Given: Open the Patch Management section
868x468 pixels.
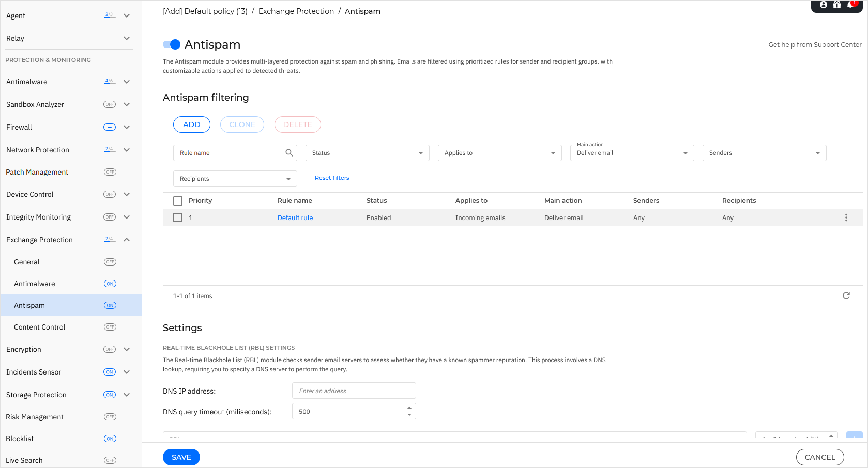Looking at the screenshot, I should 37,172.
